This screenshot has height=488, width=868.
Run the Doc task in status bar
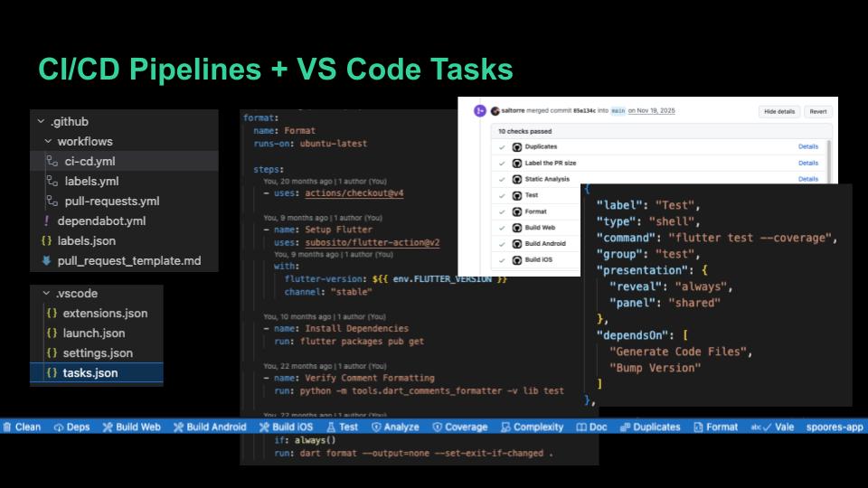click(x=591, y=427)
